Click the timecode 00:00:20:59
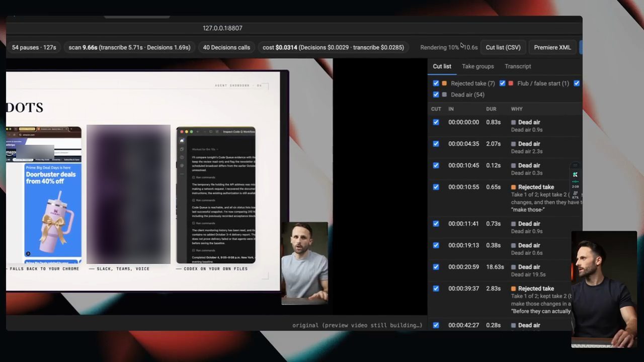The width and height of the screenshot is (644, 362). click(464, 267)
